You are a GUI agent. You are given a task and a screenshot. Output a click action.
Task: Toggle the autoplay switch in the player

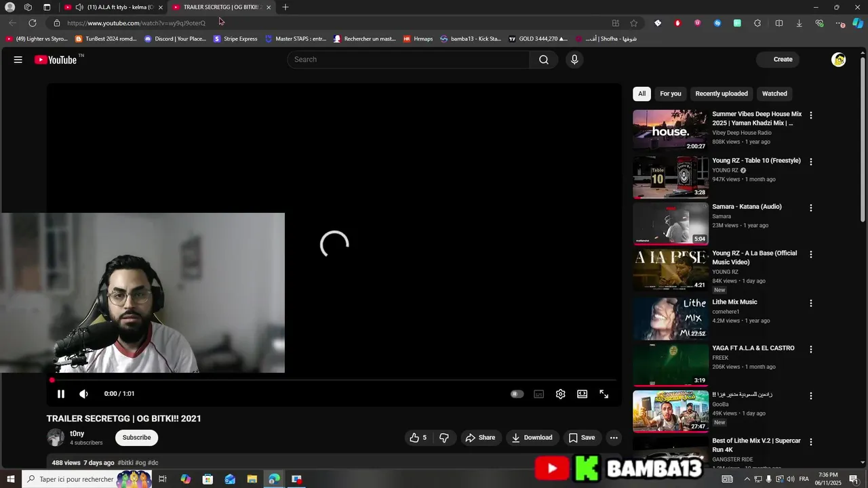pyautogui.click(x=517, y=394)
